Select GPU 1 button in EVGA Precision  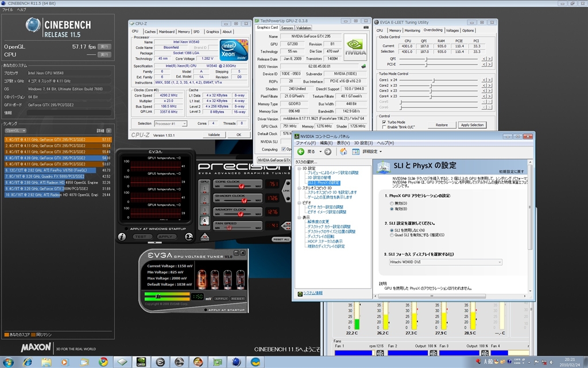[x=204, y=188]
